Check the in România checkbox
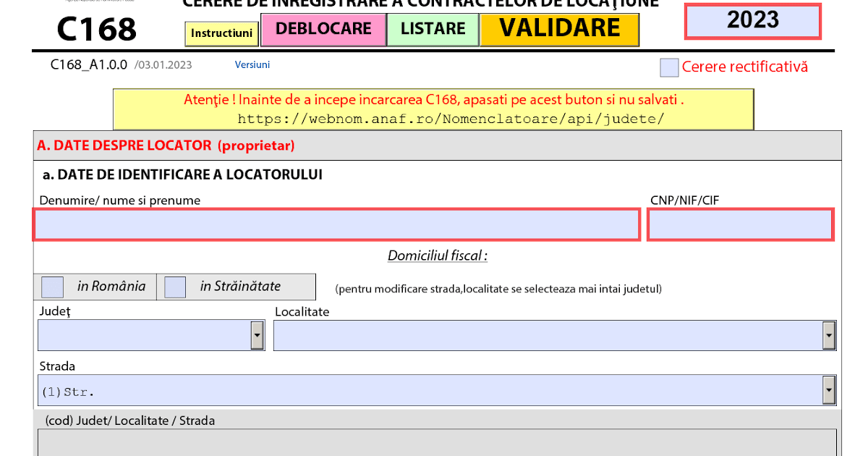868x456 pixels. pyautogui.click(x=52, y=287)
